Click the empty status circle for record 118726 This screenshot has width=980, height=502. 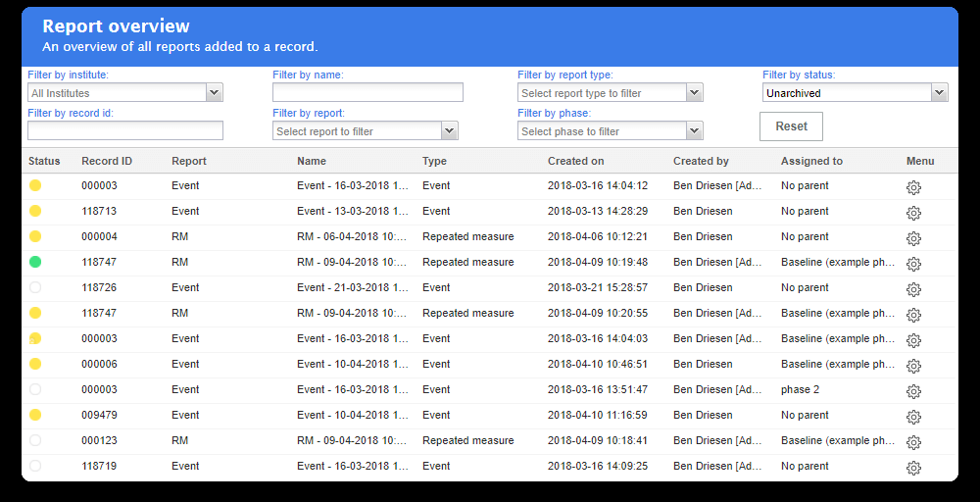(35, 287)
